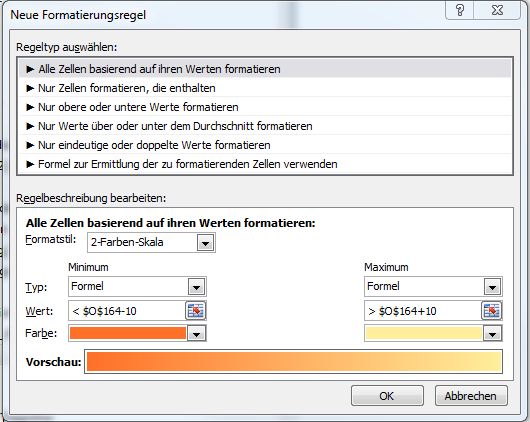The image size is (530, 422).
Task: Click the help question mark button
Action: point(460,10)
